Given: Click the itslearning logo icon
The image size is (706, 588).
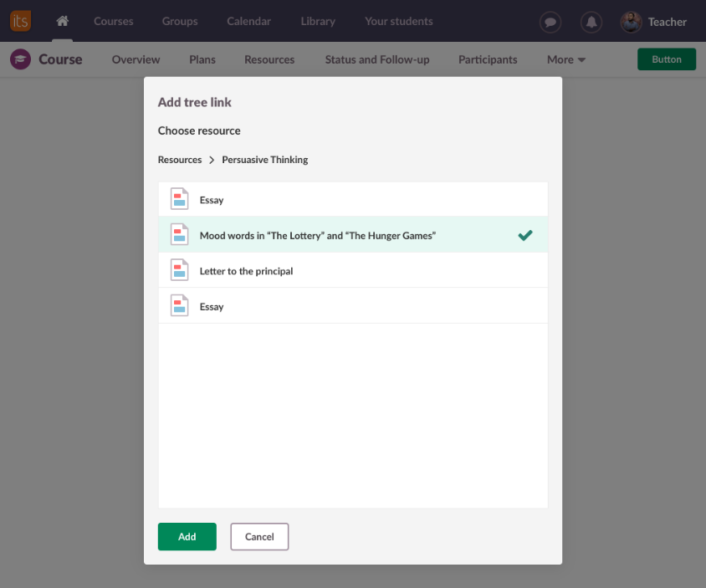Looking at the screenshot, I should 20,21.
